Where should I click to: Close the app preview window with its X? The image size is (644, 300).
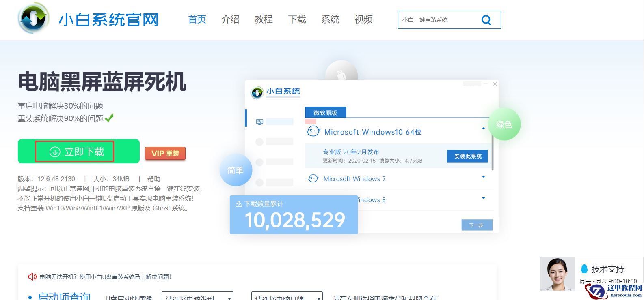pyautogui.click(x=495, y=84)
